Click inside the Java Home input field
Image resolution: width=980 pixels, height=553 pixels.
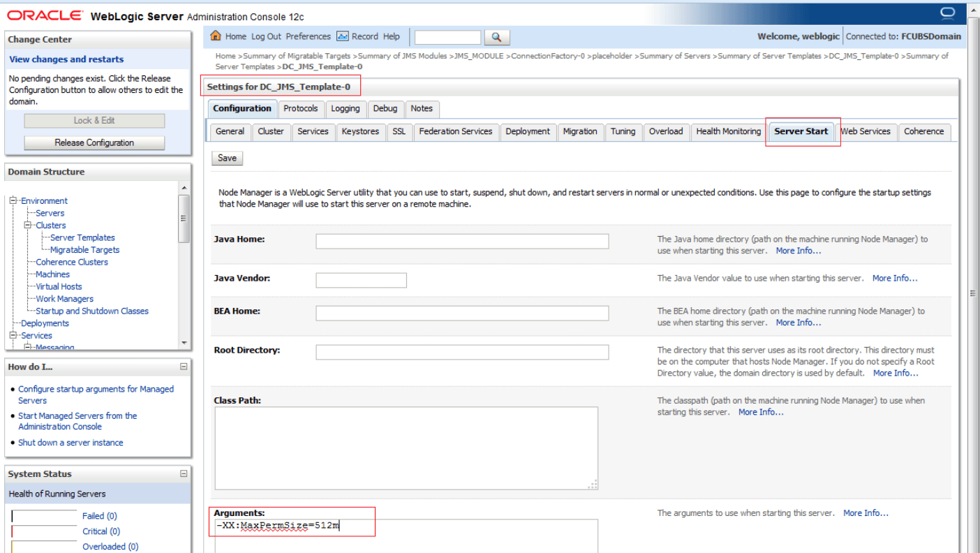point(461,241)
